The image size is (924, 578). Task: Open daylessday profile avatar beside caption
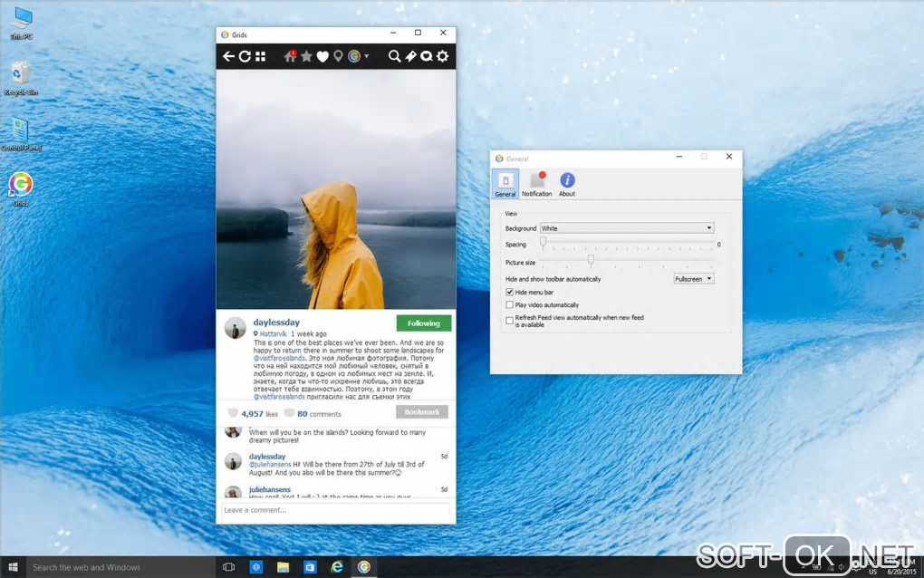[x=236, y=328]
